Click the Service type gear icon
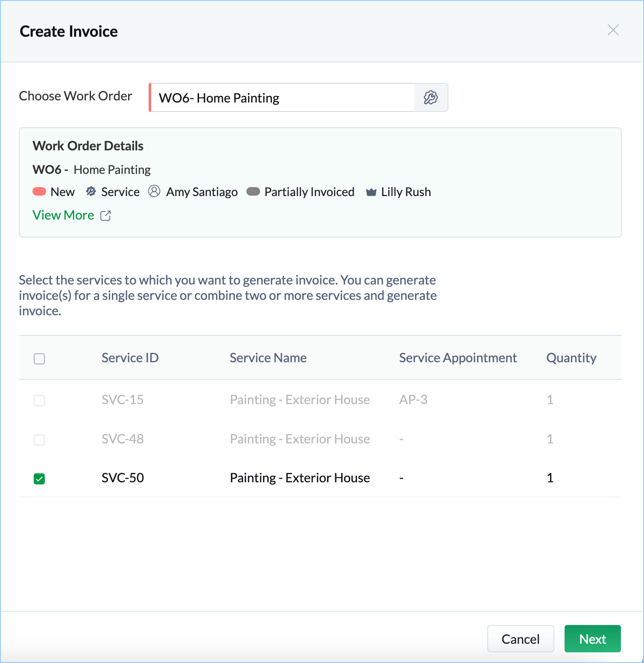 point(91,191)
